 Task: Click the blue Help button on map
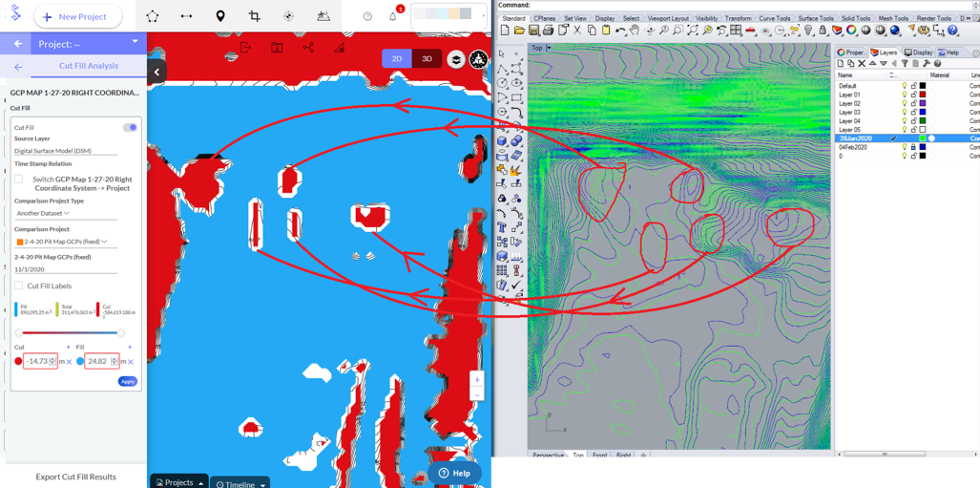pyautogui.click(x=454, y=473)
